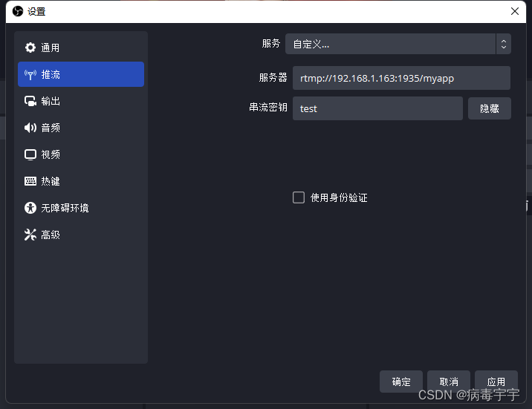This screenshot has height=409, width=532.
Task: Select the 推流 settings tab
Action: [x=81, y=74]
